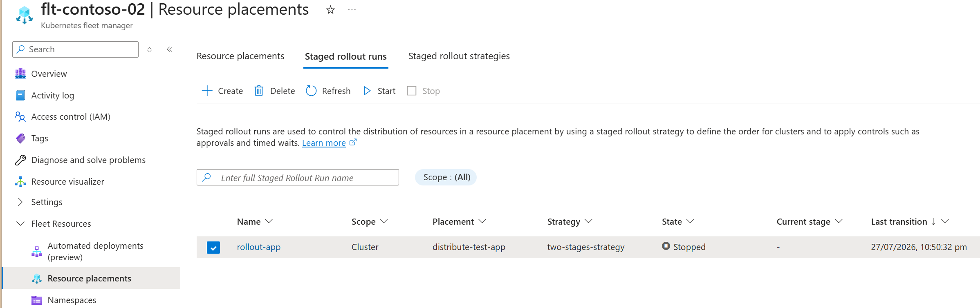Screen dimensions: 980x308
Task: Click the two-stages-strategy cell
Action: (x=586, y=247)
